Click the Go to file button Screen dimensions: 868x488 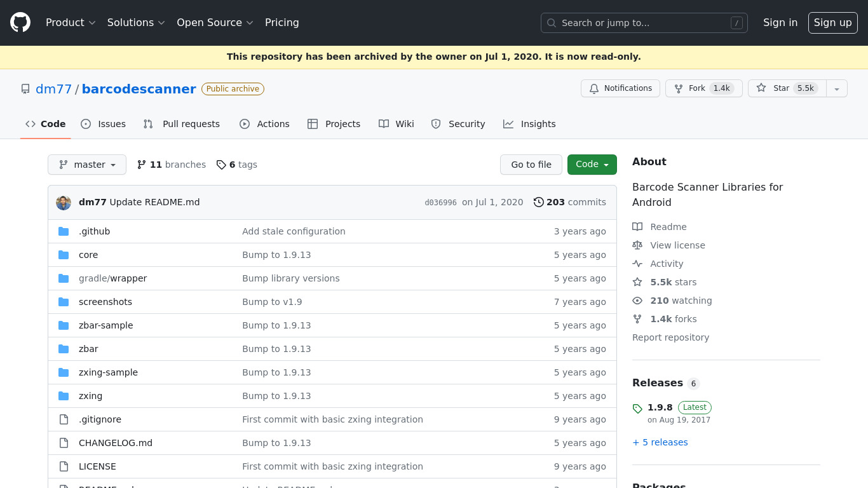[531, 165]
